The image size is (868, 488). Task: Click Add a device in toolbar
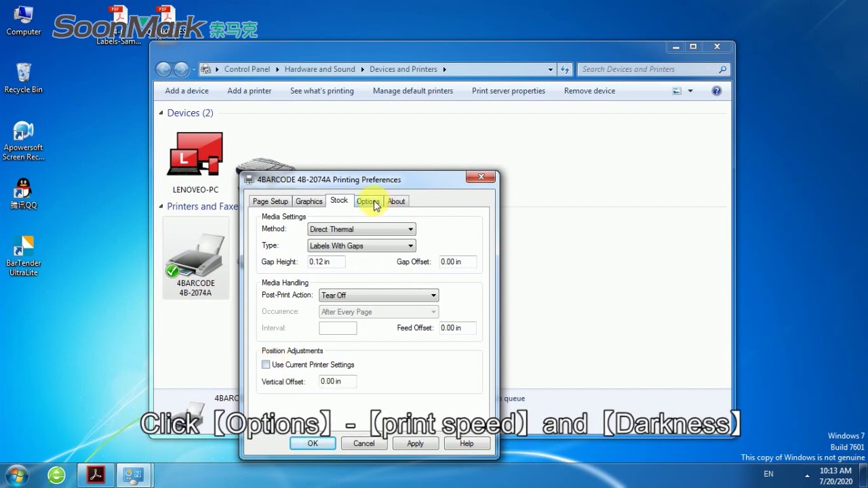186,91
